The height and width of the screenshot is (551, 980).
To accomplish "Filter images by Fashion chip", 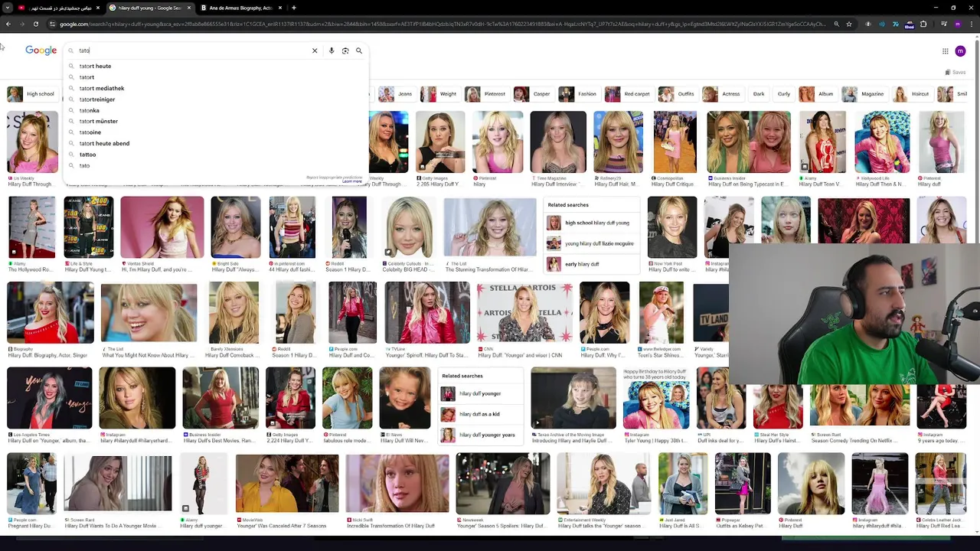I will [578, 94].
